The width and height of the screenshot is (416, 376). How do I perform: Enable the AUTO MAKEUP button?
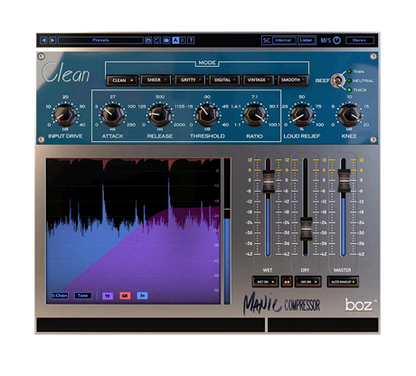343,282
